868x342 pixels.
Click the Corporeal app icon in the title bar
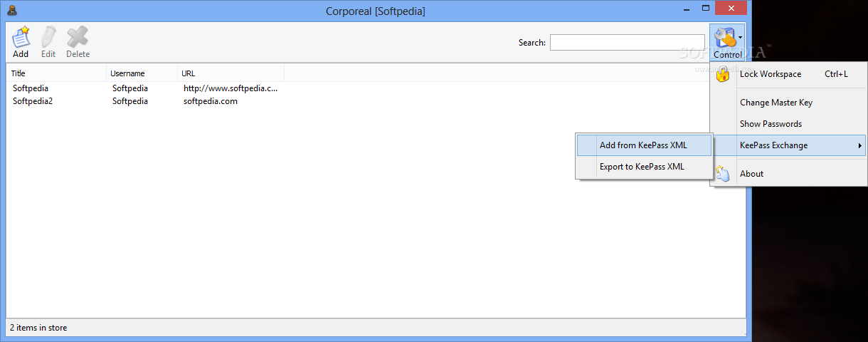tap(12, 11)
